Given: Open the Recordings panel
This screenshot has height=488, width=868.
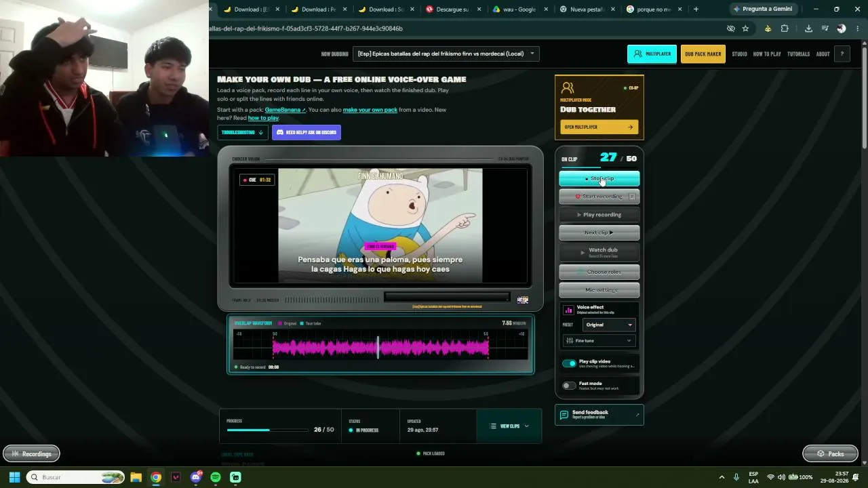Looking at the screenshot, I should tap(31, 454).
